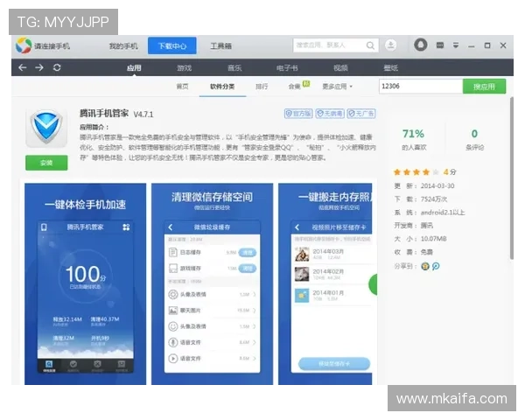Open the 排行 sub-tab

tap(262, 87)
